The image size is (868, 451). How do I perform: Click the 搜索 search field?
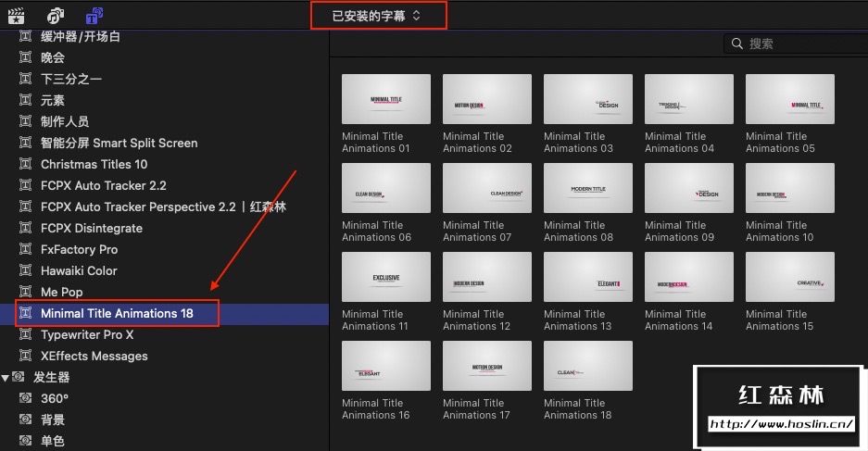point(796,44)
